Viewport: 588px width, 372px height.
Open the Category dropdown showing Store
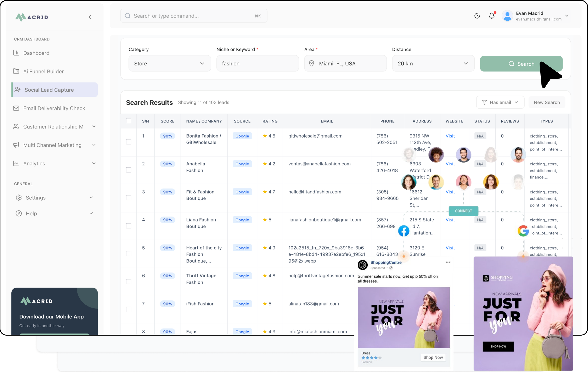(x=169, y=64)
